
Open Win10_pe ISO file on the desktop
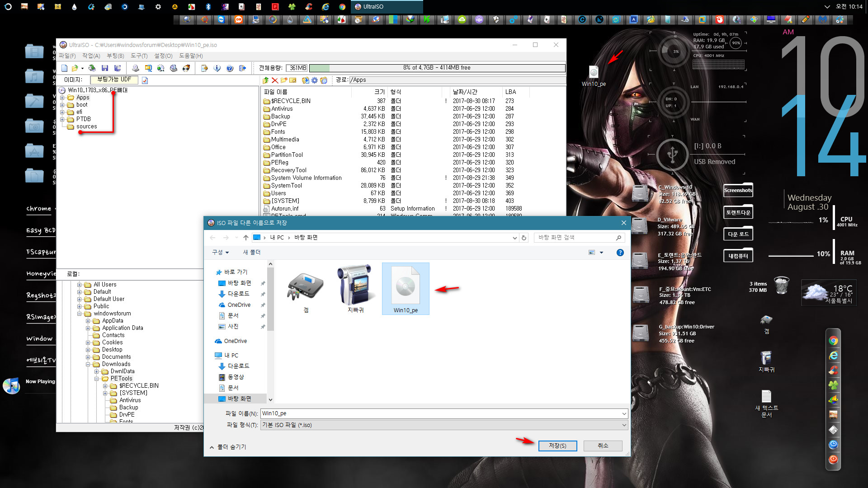tap(593, 75)
